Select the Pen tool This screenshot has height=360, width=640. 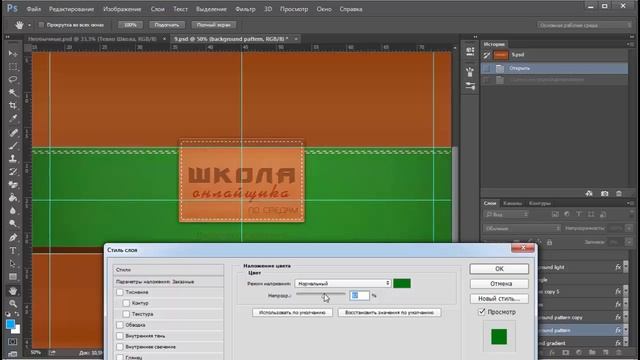click(x=13, y=237)
